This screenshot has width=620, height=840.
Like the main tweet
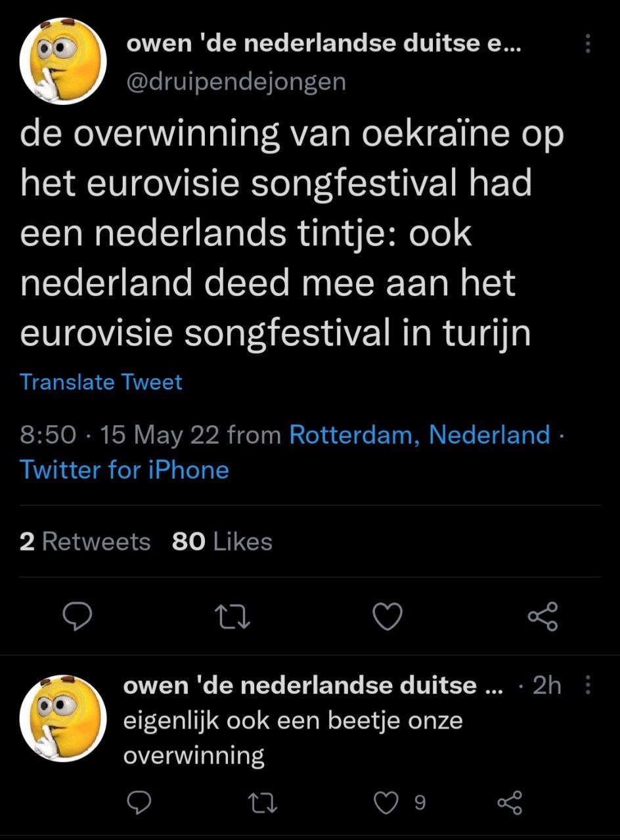(x=387, y=616)
